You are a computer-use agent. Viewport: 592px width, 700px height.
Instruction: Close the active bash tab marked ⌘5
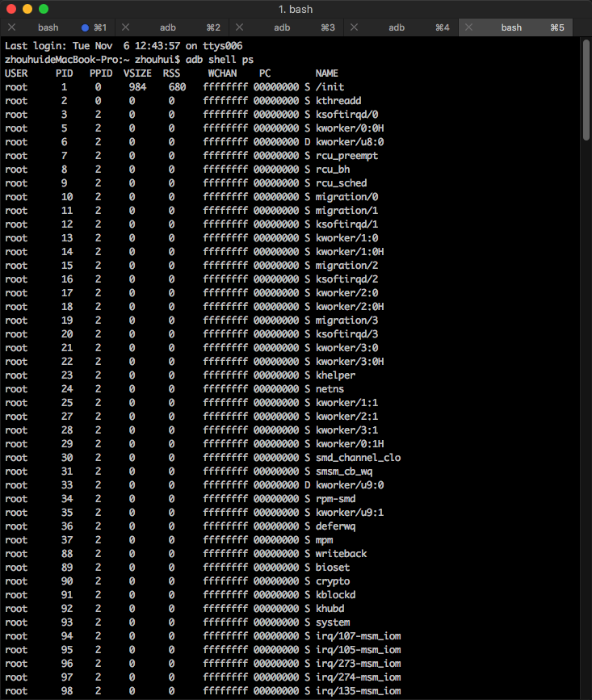click(x=468, y=27)
